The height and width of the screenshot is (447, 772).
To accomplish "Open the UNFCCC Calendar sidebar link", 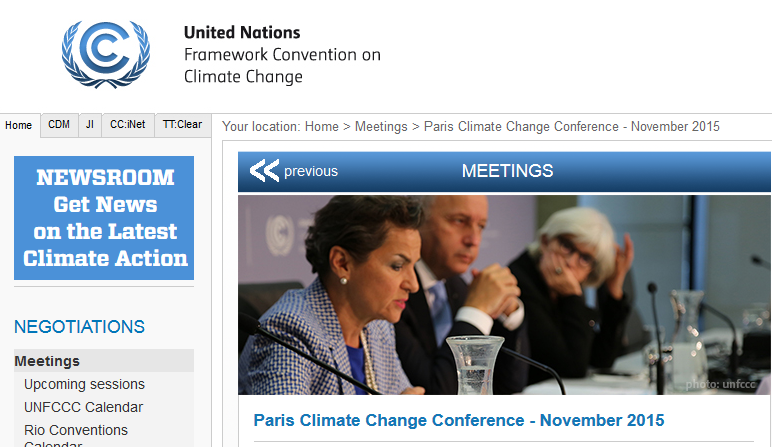I will tap(83, 407).
